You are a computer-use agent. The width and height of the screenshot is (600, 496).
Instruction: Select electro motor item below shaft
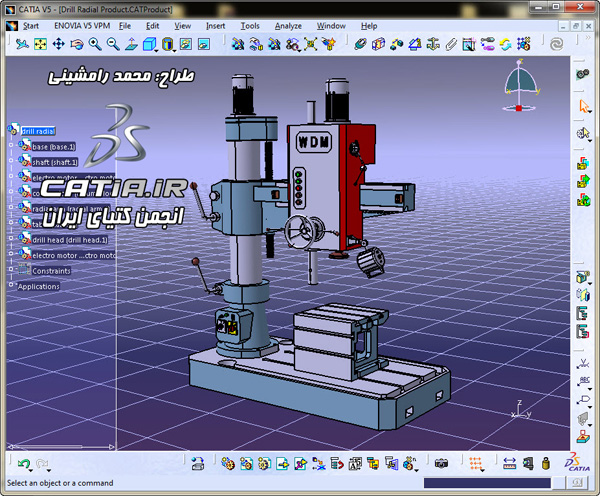point(73,178)
